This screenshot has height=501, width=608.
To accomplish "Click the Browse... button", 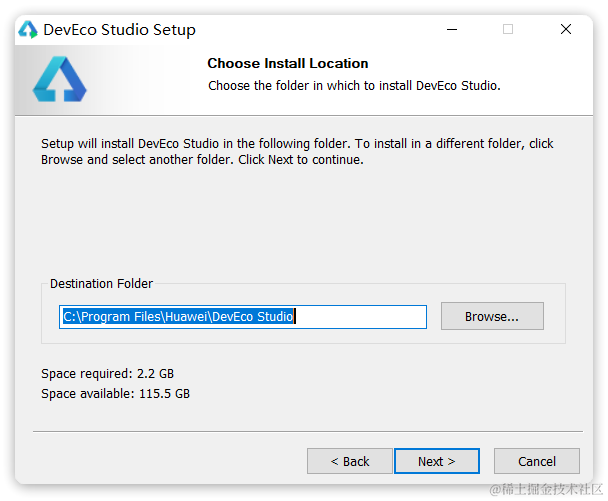I will 492,316.
